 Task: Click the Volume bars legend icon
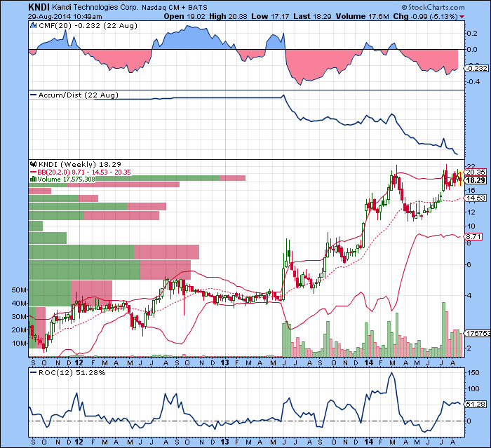33,179
